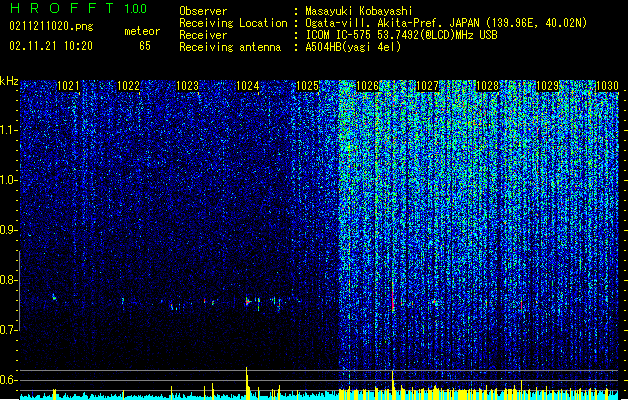Click the 0.6 frequency axis label
This screenshot has height=400, width=629.
[x=8, y=380]
